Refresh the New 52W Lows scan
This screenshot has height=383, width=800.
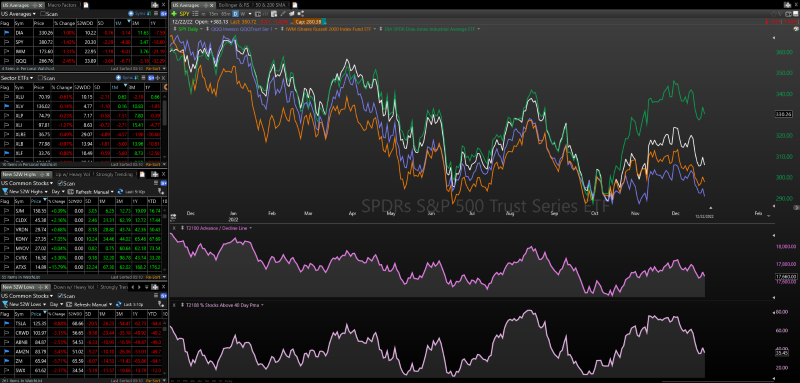tap(119, 304)
